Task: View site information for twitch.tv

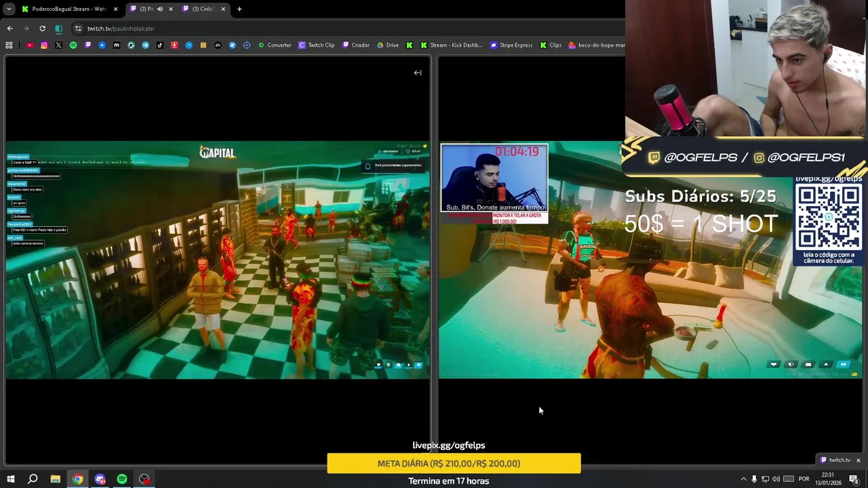Action: click(x=79, y=28)
